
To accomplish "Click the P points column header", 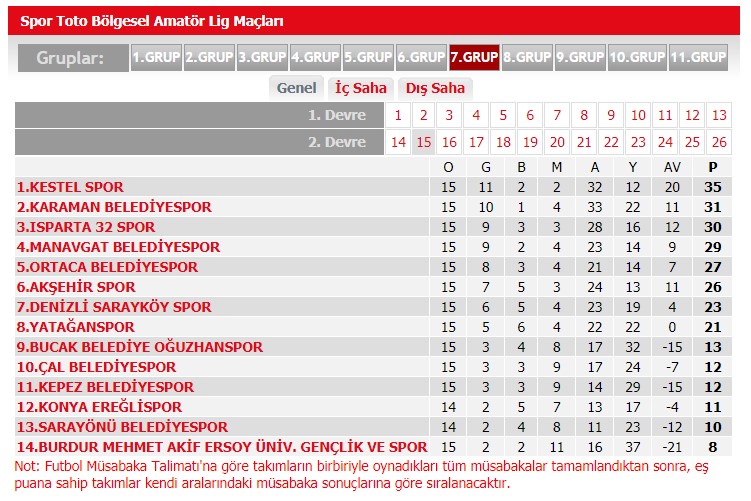I will tap(712, 167).
